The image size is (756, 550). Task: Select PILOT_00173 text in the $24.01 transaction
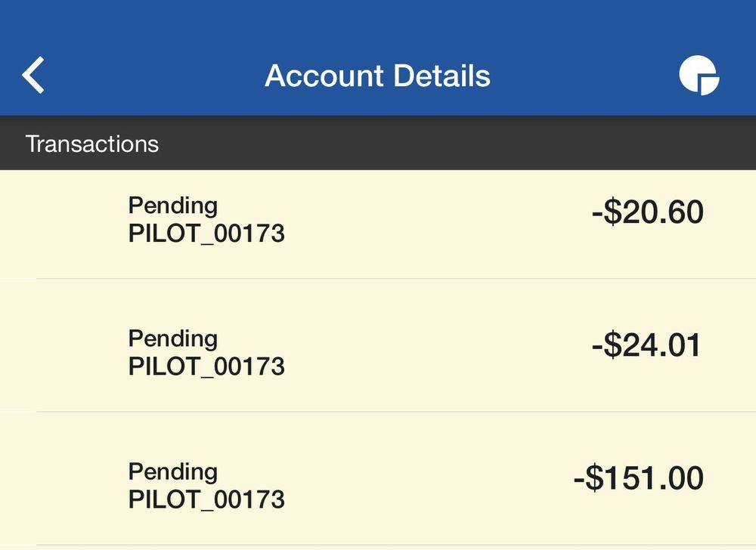point(206,366)
